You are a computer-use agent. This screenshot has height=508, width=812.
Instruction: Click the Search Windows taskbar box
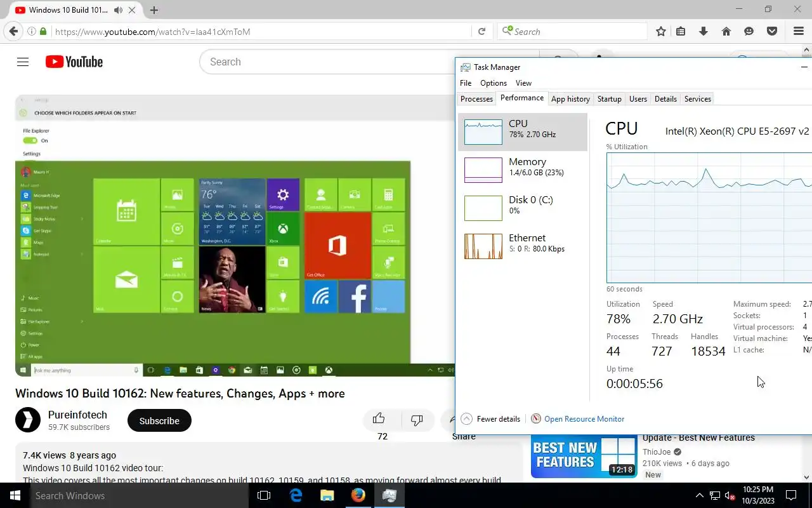click(139, 495)
